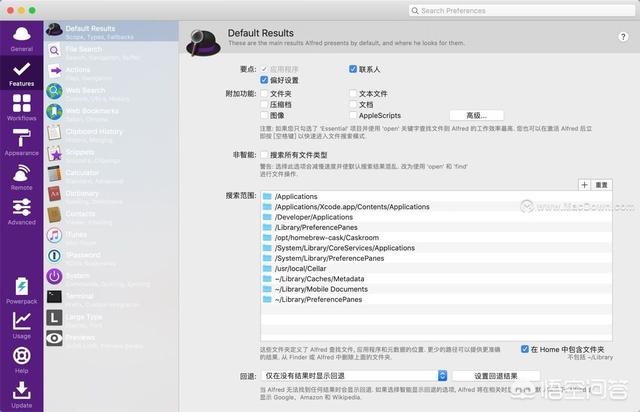Click plus button to add search scope
The image size is (640, 412).
584,185
